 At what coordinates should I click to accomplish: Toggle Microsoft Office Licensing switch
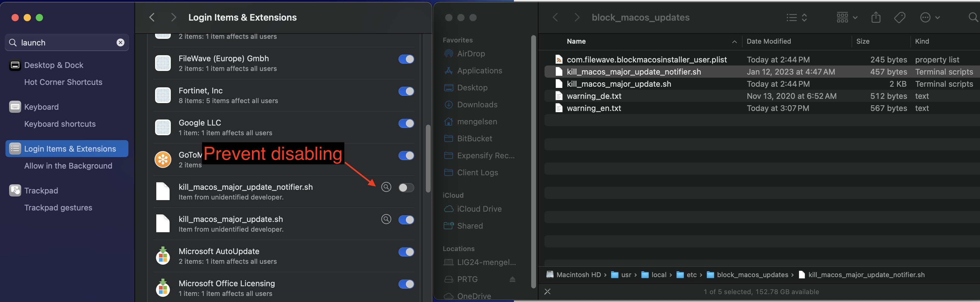pyautogui.click(x=406, y=284)
